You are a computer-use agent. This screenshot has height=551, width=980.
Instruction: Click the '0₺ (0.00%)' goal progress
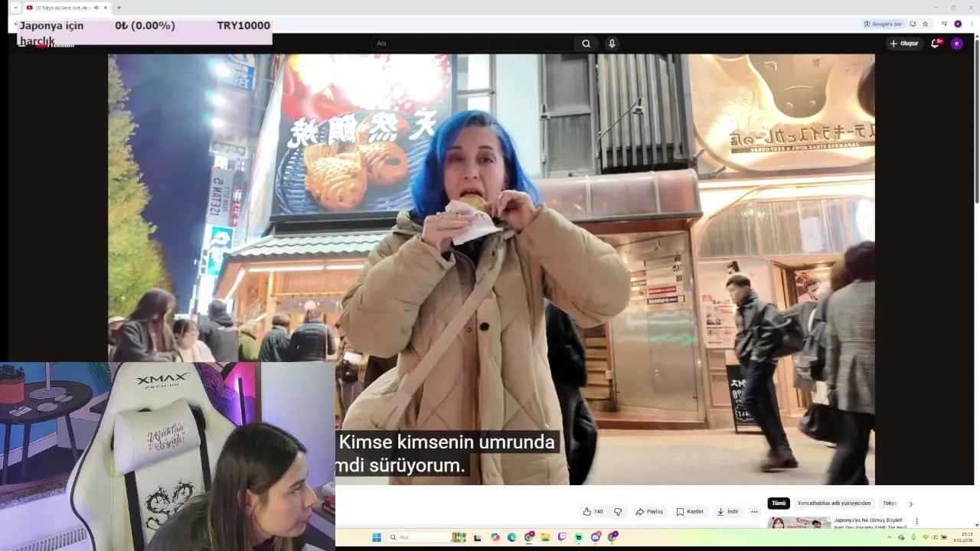tap(145, 25)
